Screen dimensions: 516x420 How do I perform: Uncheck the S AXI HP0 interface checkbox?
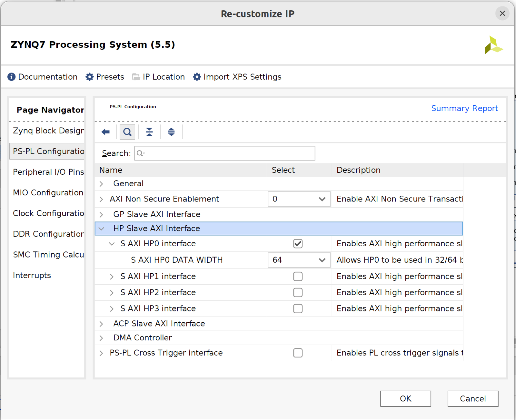298,244
